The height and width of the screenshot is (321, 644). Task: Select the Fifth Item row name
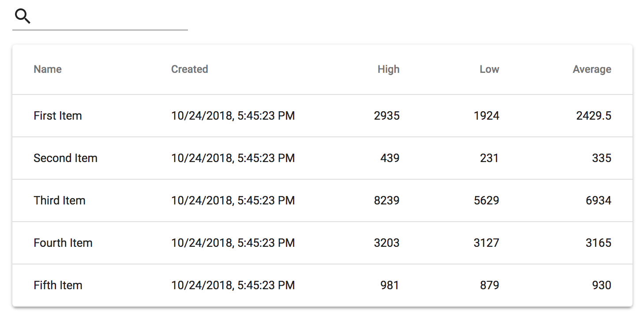pyautogui.click(x=58, y=285)
